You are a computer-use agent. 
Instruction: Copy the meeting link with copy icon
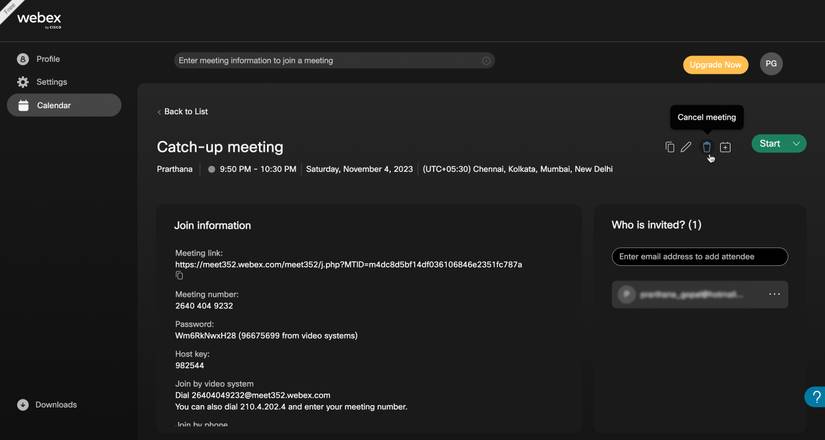(179, 276)
